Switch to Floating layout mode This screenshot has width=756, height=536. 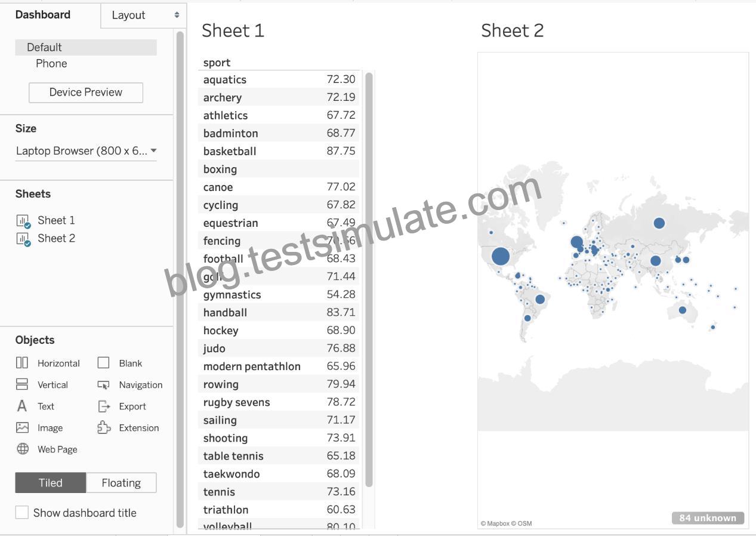tap(121, 483)
